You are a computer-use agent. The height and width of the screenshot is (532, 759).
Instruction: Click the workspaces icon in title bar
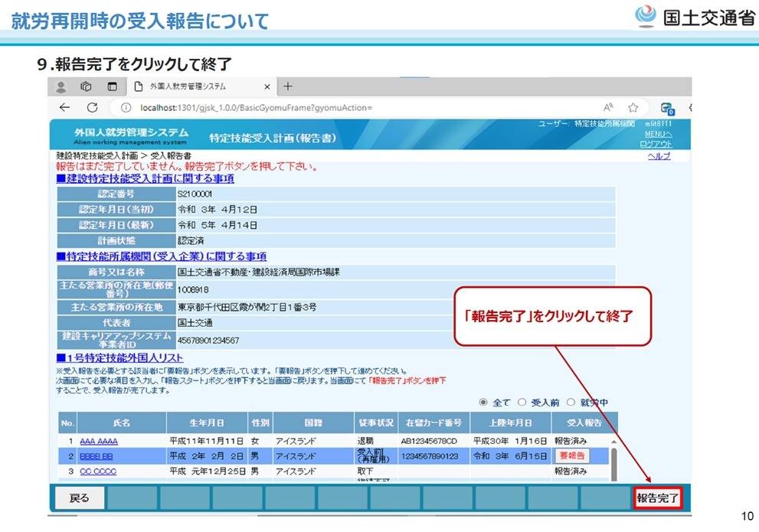pyautogui.click(x=87, y=86)
